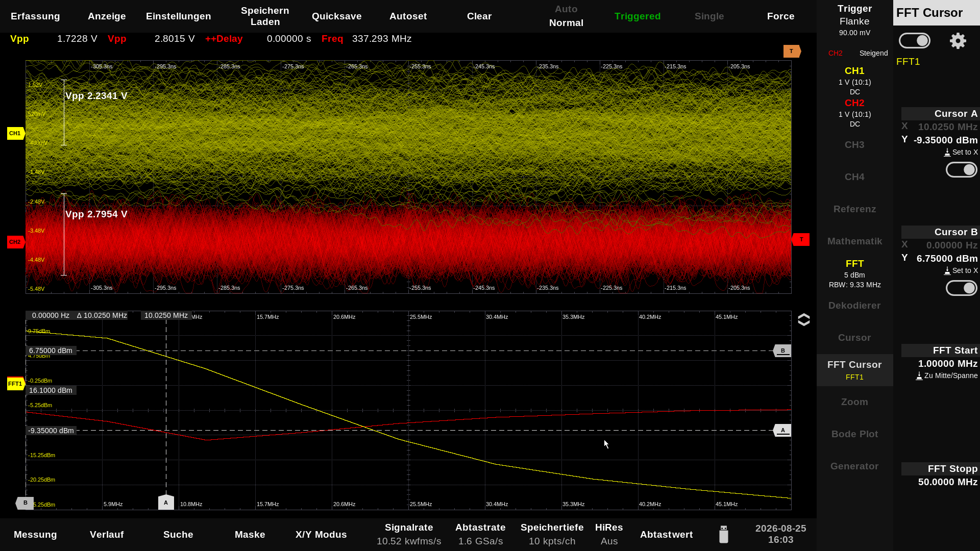Click Set to X under Cursor A
This screenshot has height=551, width=980.
(x=961, y=152)
